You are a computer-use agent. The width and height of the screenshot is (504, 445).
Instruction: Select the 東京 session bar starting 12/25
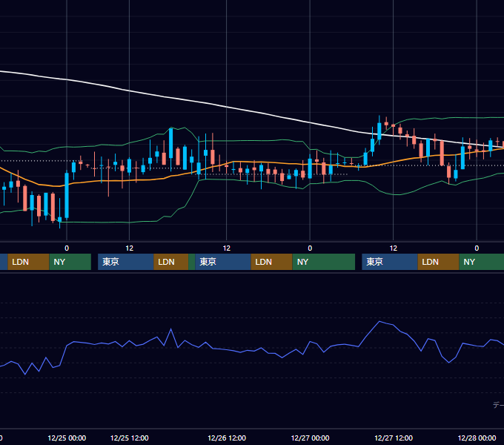(x=126, y=262)
